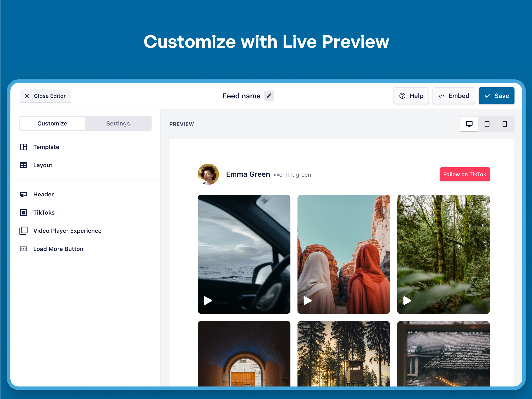The width and height of the screenshot is (532, 399).
Task: Click Follow on TikTok button
Action: pyautogui.click(x=464, y=174)
